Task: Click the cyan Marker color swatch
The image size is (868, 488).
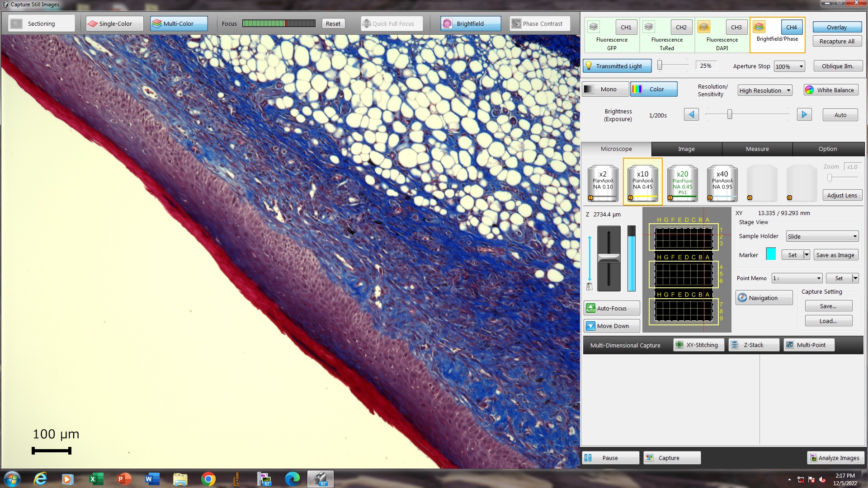Action: coord(771,254)
